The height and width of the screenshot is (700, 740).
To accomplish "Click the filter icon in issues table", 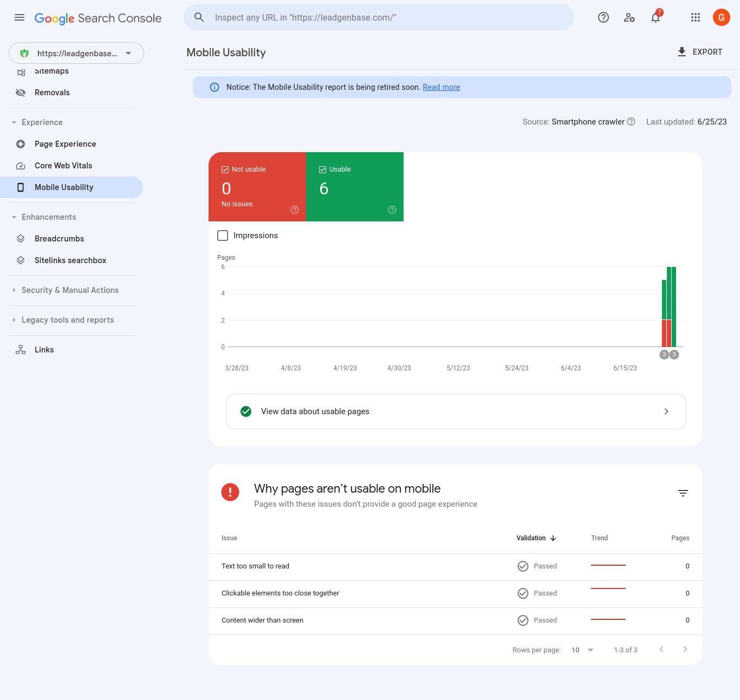I will click(683, 493).
